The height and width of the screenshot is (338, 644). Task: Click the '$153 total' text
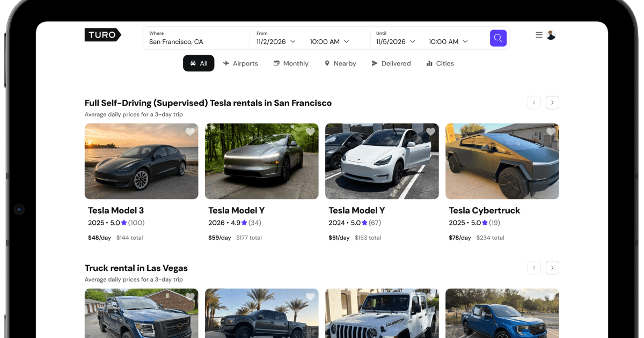pyautogui.click(x=368, y=238)
